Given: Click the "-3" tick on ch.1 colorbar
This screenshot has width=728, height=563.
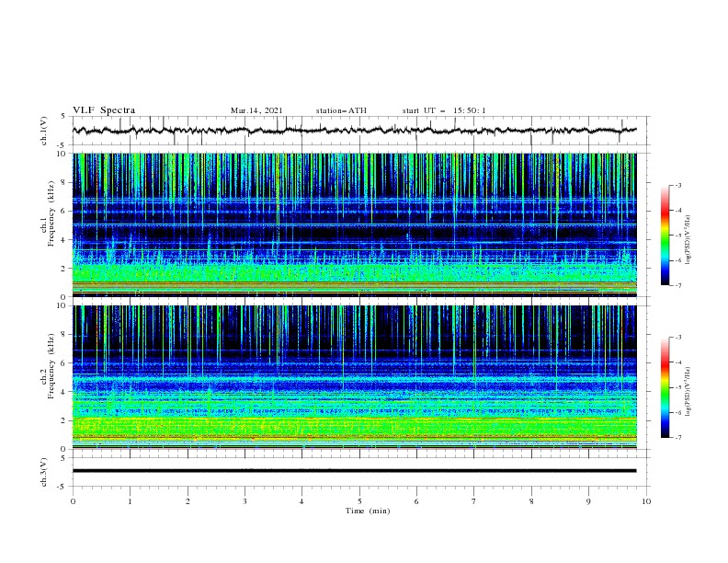Looking at the screenshot, I should pyautogui.click(x=677, y=185).
